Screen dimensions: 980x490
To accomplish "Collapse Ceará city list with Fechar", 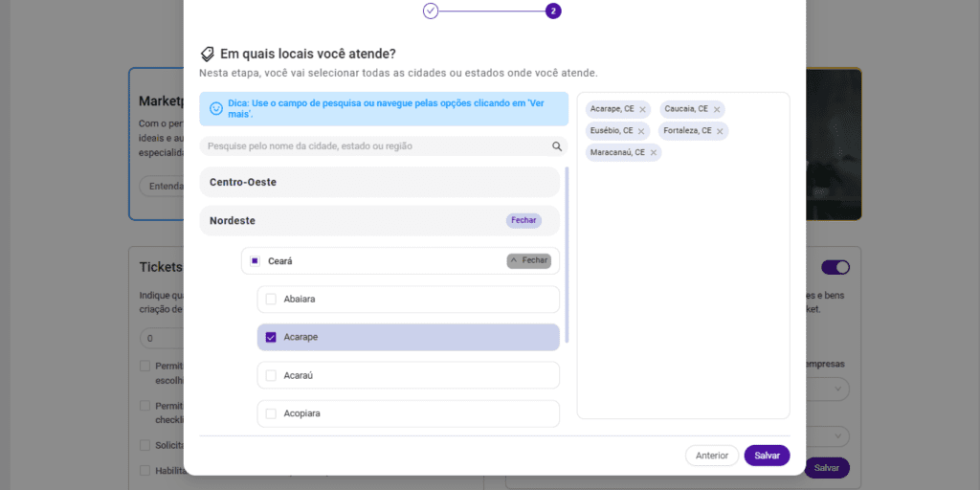I will 529,260.
